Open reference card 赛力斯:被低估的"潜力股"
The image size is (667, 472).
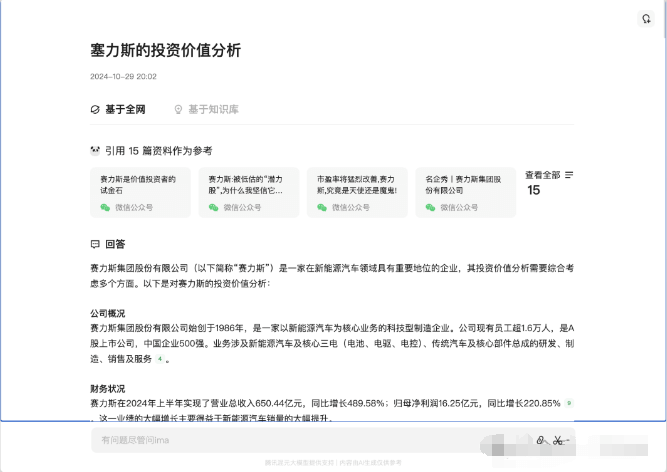tap(249, 192)
